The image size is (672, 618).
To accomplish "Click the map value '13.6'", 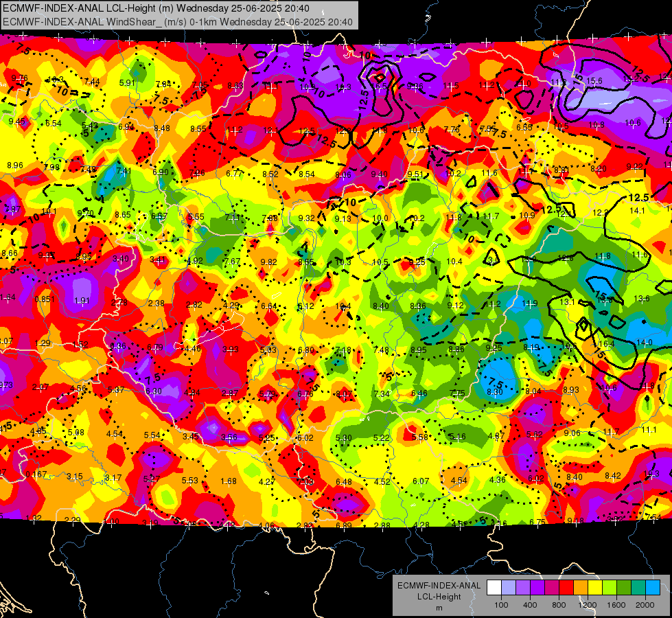I will 642,299.
